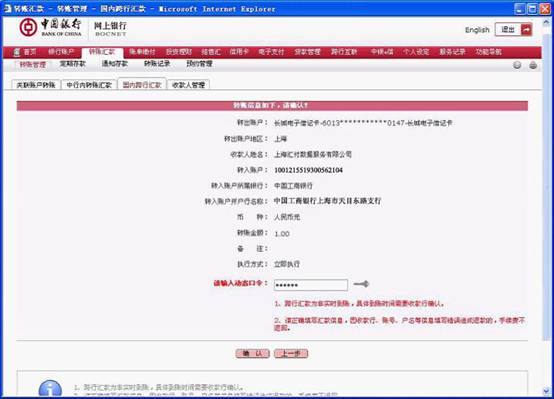
Task: Click the round help icon on the sub-menu bar
Action: [x=517, y=65]
